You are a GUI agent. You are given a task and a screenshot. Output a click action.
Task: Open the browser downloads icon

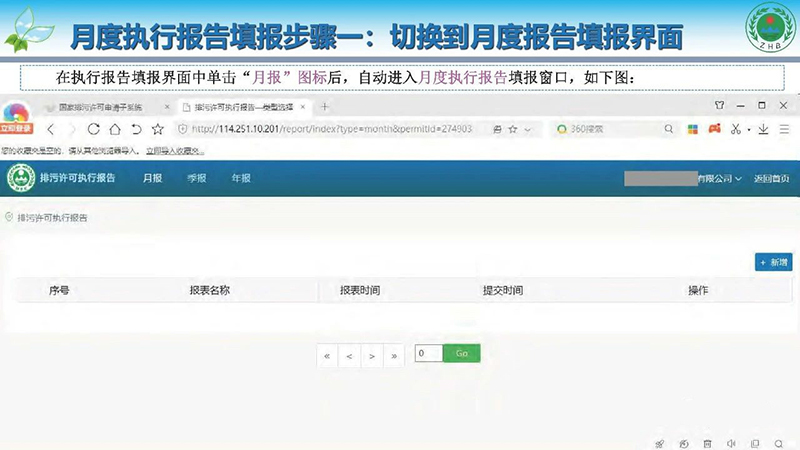tap(763, 129)
